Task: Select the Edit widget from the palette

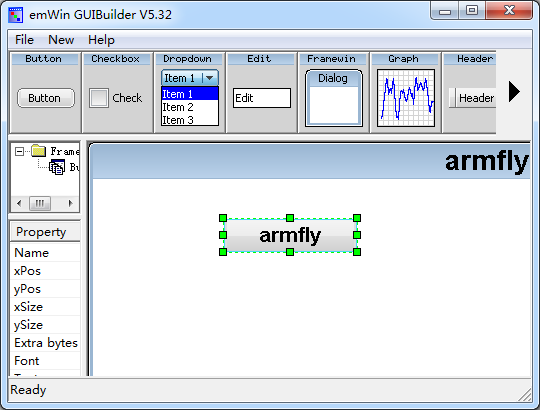Action: click(x=261, y=93)
